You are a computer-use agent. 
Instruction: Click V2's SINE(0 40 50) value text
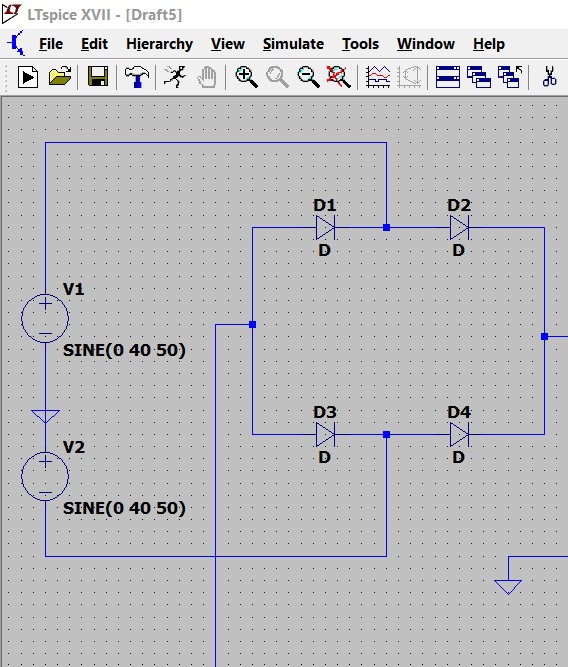coord(124,508)
